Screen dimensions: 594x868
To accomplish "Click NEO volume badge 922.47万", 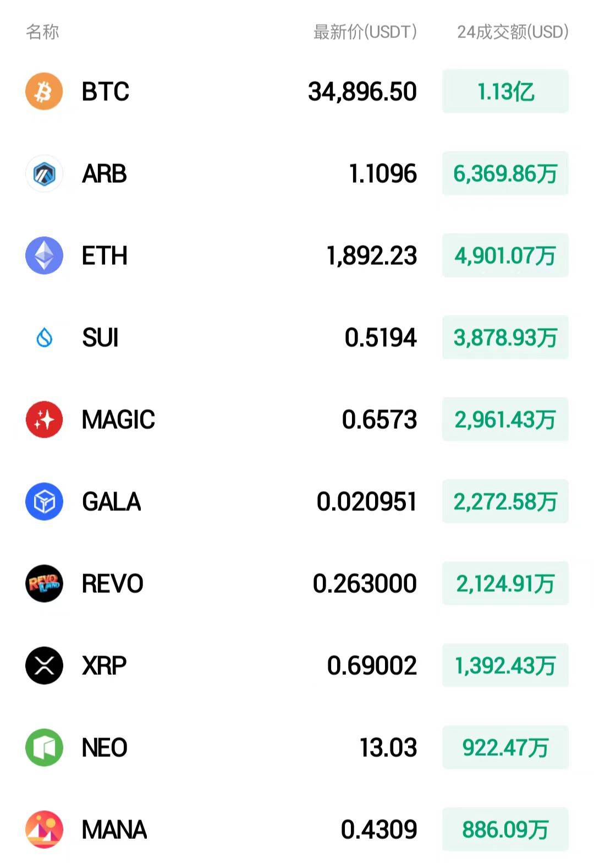I will click(505, 747).
